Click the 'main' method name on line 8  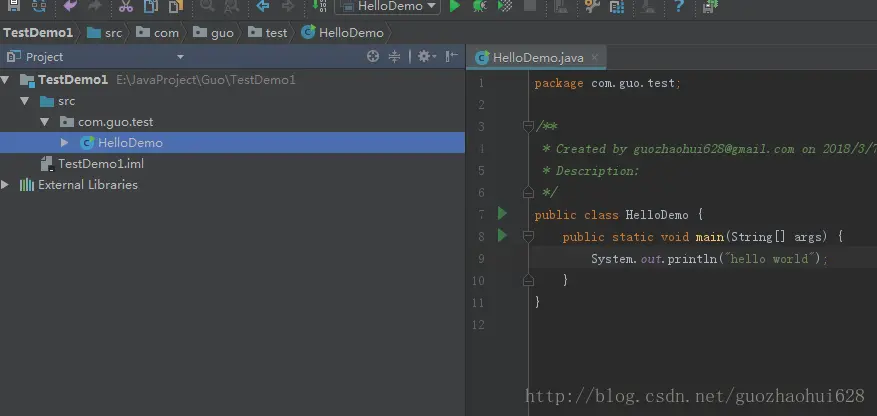click(x=710, y=237)
